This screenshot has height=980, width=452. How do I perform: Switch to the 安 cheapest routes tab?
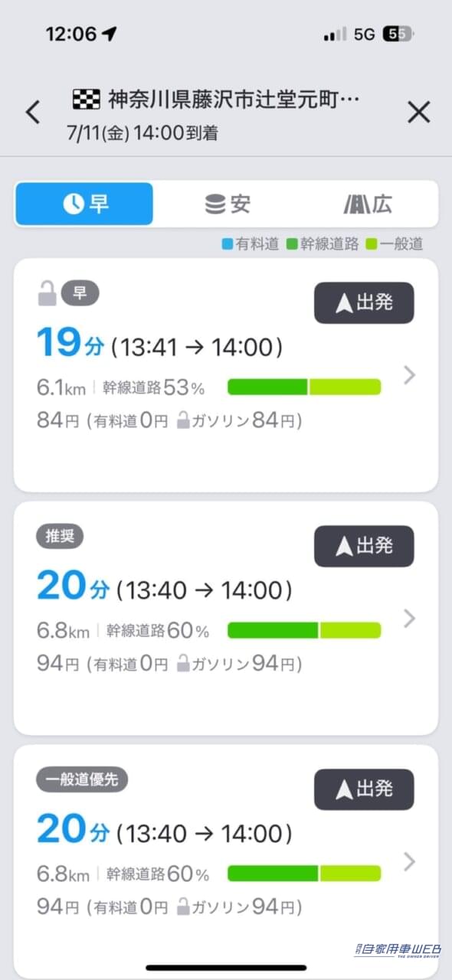coord(227,204)
